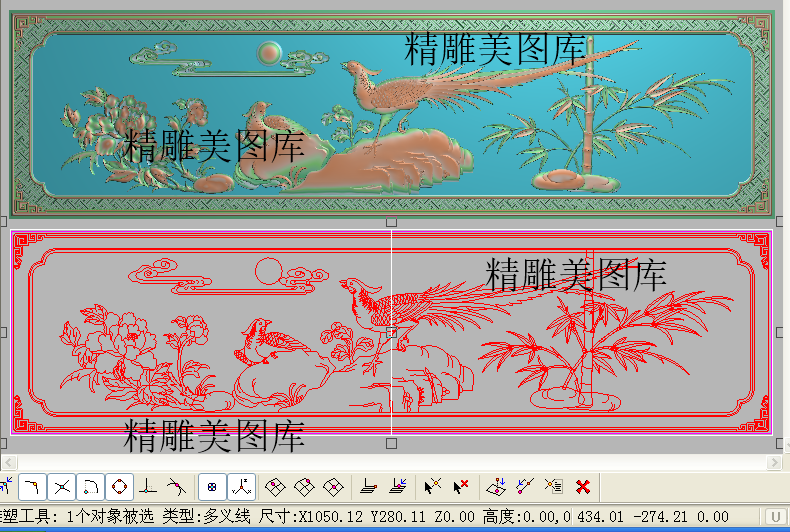Image resolution: width=790 pixels, height=532 pixels.
Task: Click surface projection snap icon with arrow
Action: click(496, 487)
